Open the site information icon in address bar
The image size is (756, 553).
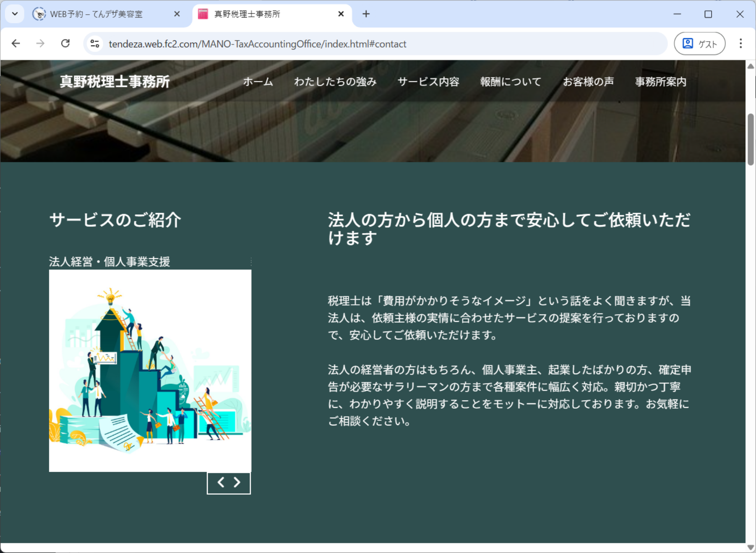click(95, 44)
